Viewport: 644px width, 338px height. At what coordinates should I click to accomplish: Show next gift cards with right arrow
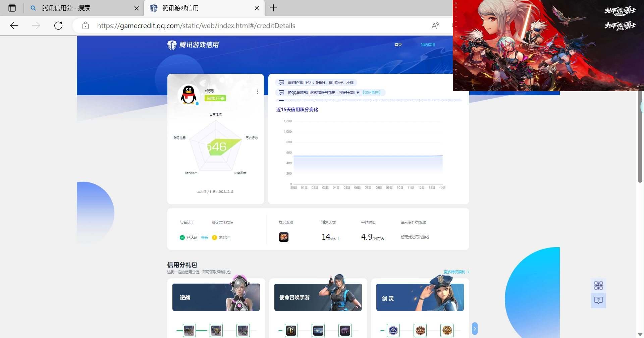(474, 329)
